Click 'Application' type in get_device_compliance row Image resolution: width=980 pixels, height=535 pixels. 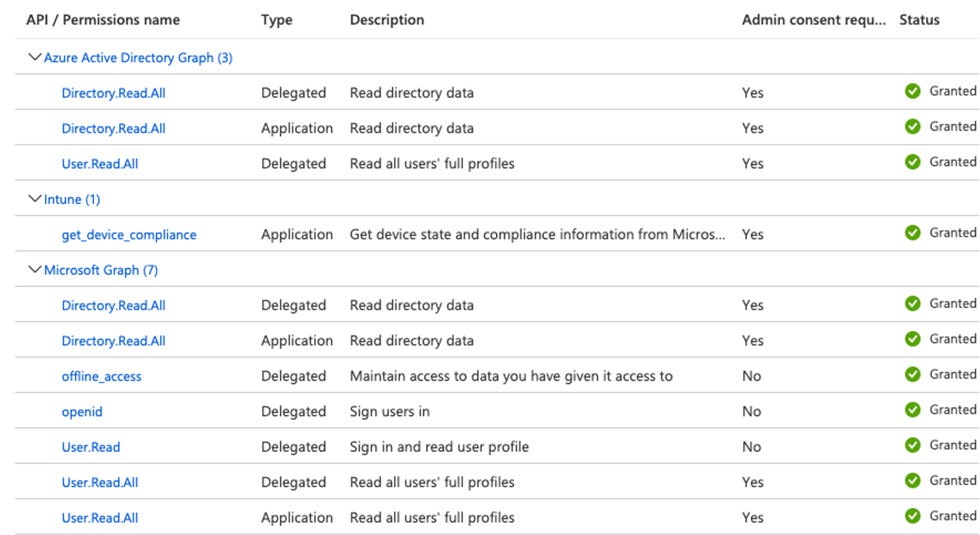297,235
